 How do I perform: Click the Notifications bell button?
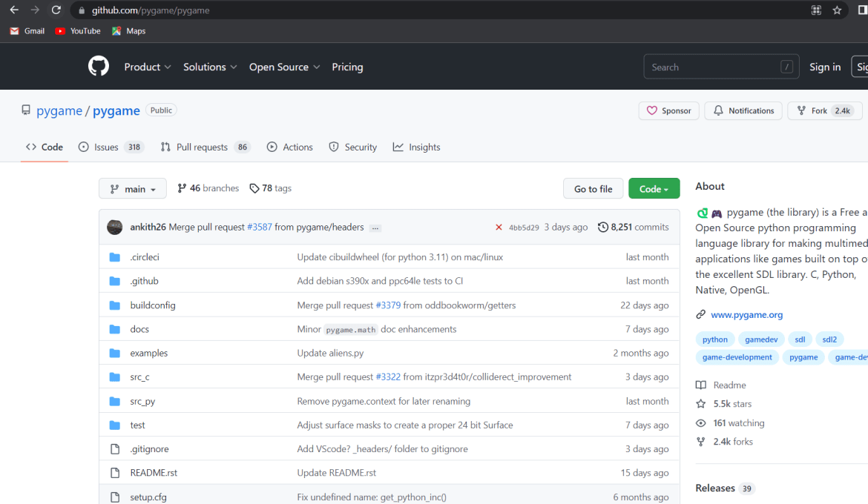(743, 110)
